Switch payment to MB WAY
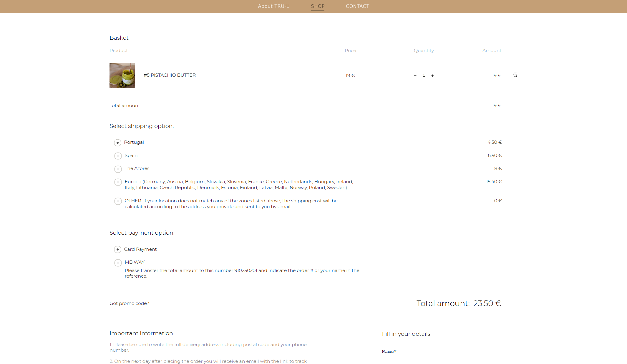Image resolution: width=627 pixels, height=364 pixels. pos(118,263)
